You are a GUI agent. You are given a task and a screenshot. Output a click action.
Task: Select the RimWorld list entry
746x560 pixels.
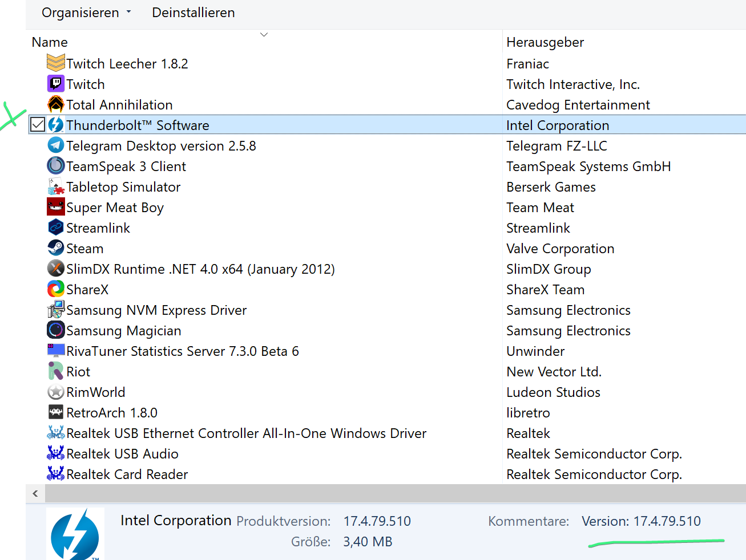pyautogui.click(x=95, y=392)
